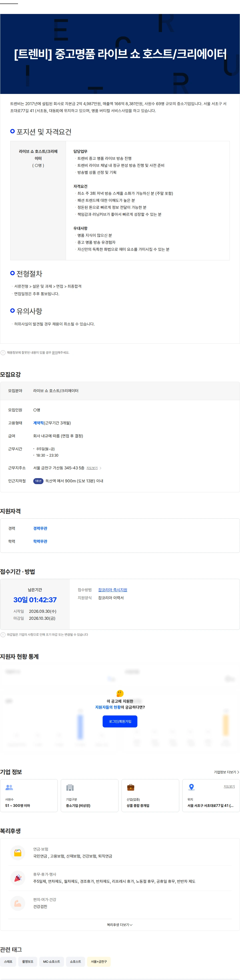240x980 pixels.
Task: Click the 건강검진 benefit text
Action: (40, 907)
